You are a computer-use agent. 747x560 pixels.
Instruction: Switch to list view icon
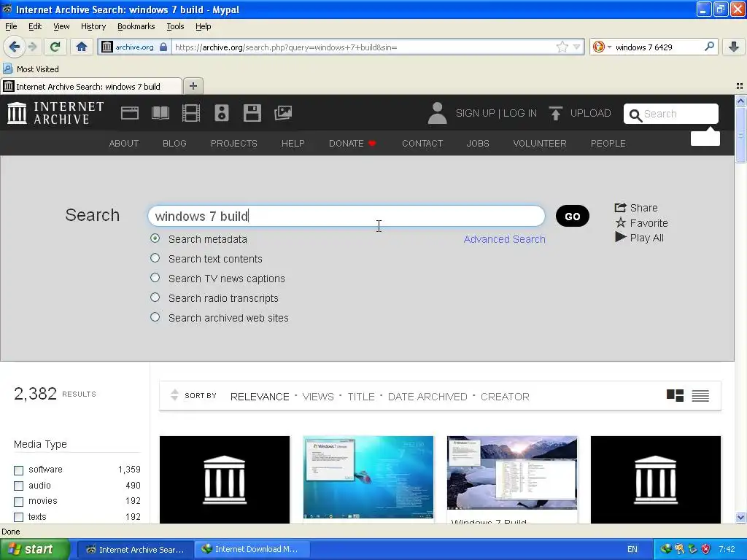pyautogui.click(x=700, y=395)
